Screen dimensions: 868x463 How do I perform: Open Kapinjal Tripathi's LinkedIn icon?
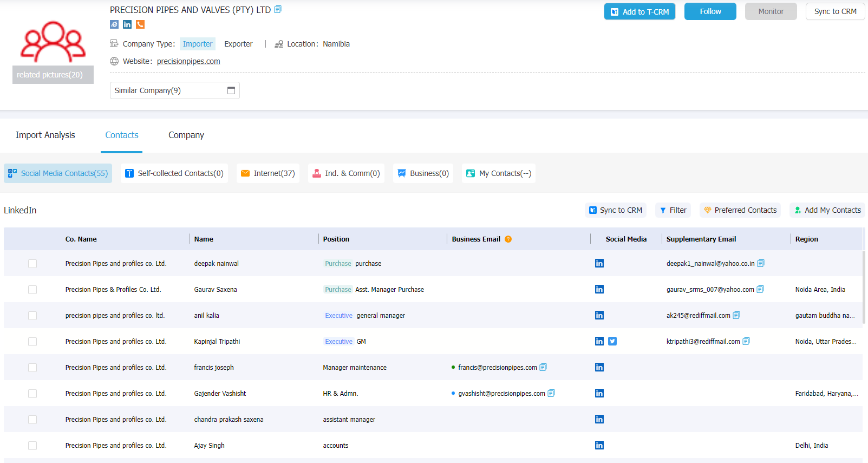(599, 341)
